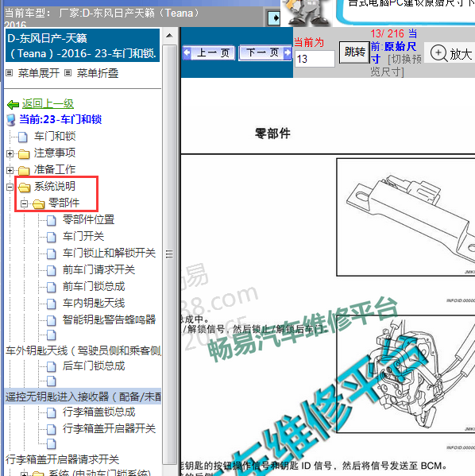Viewport: 475px width, 476px height.
Task: Click 菜单展开 to expand menu
Action: tap(39, 73)
